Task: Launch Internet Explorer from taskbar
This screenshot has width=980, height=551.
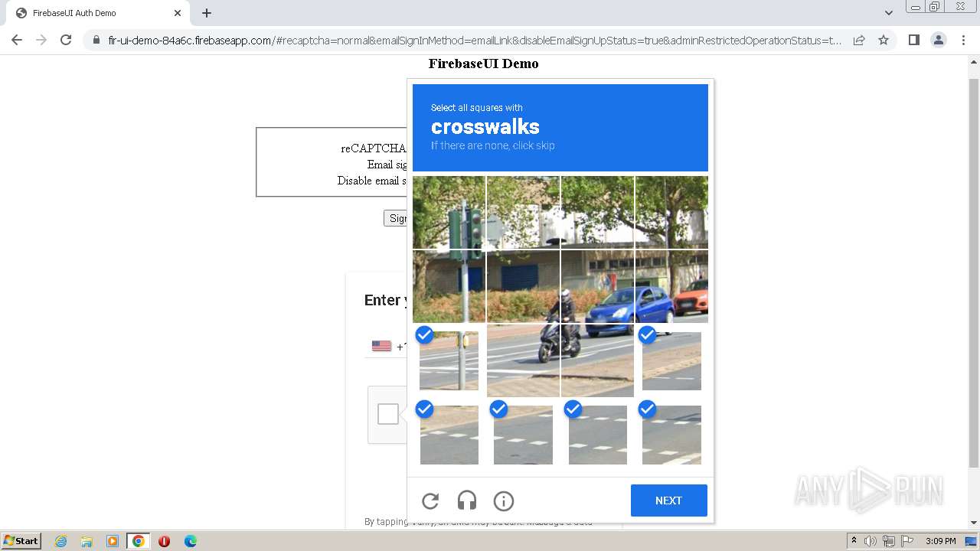Action: click(x=60, y=541)
